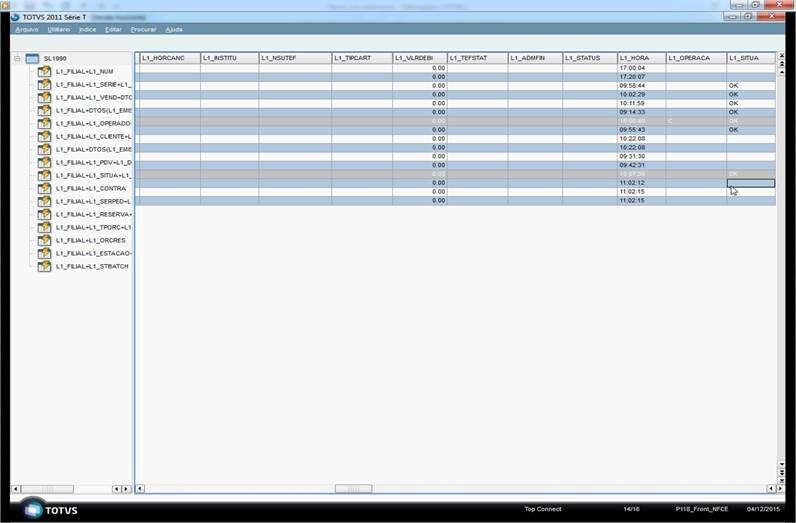The image size is (796, 523).
Task: Open the Procurar menu
Action: 143,29
